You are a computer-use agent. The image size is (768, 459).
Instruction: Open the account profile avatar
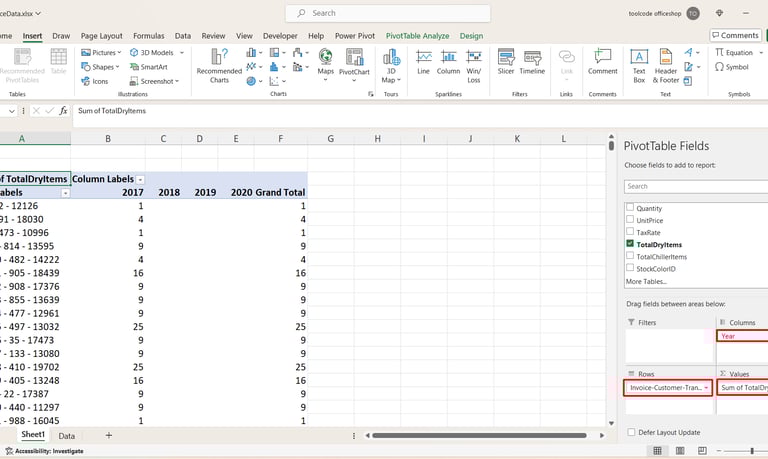click(x=693, y=14)
